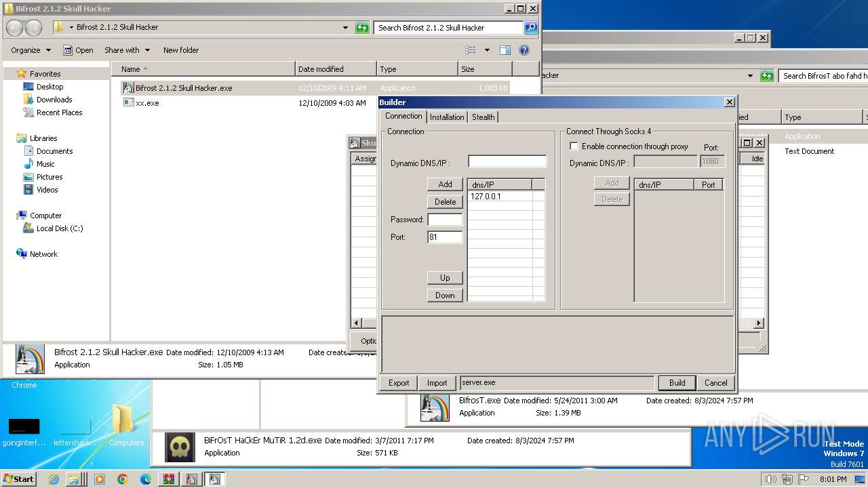Viewport: 868px width, 488px height.
Task: Launch Microsoft Edge from the taskbar
Action: (146, 479)
